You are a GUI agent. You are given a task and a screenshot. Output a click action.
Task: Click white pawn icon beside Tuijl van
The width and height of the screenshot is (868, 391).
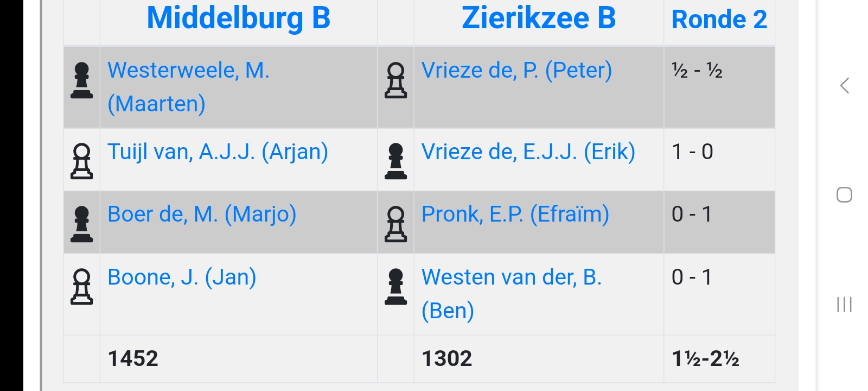[x=82, y=161]
